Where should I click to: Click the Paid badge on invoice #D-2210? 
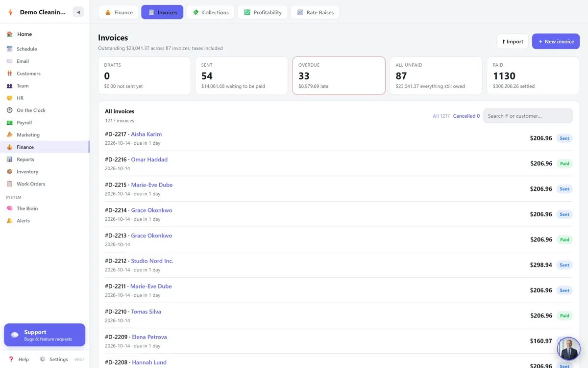click(564, 316)
